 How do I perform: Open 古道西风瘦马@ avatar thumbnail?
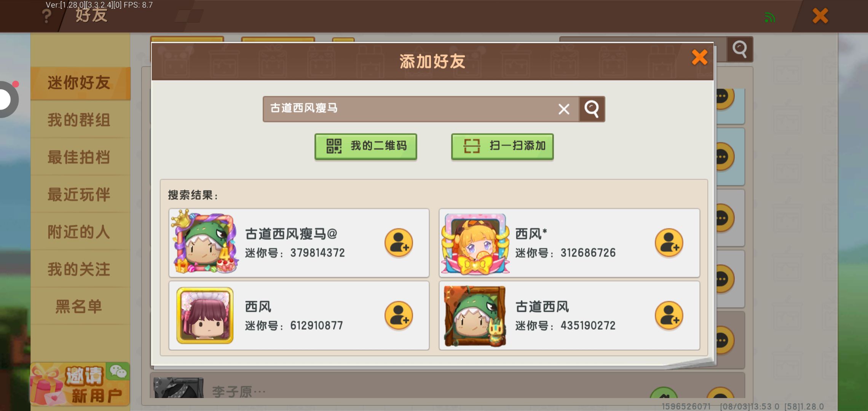(x=206, y=242)
